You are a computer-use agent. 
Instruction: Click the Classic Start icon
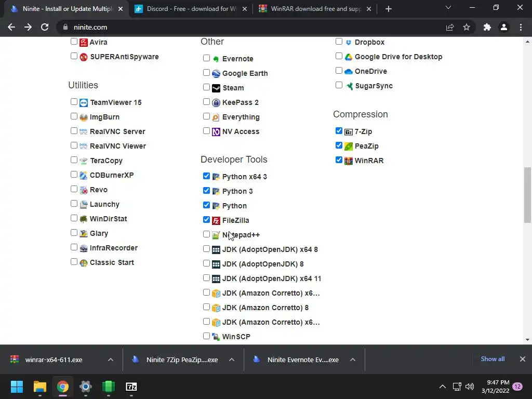point(84,263)
